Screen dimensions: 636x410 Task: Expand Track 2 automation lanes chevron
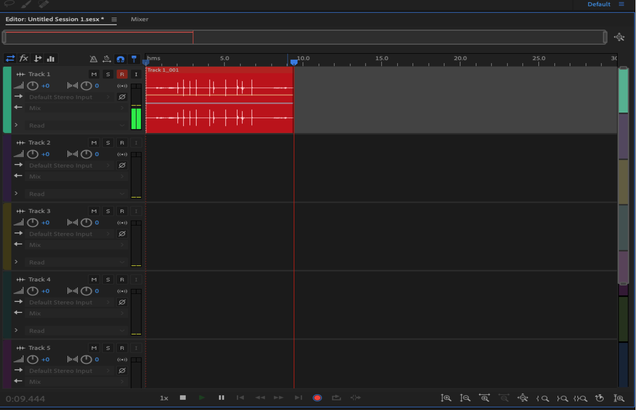[16, 194]
